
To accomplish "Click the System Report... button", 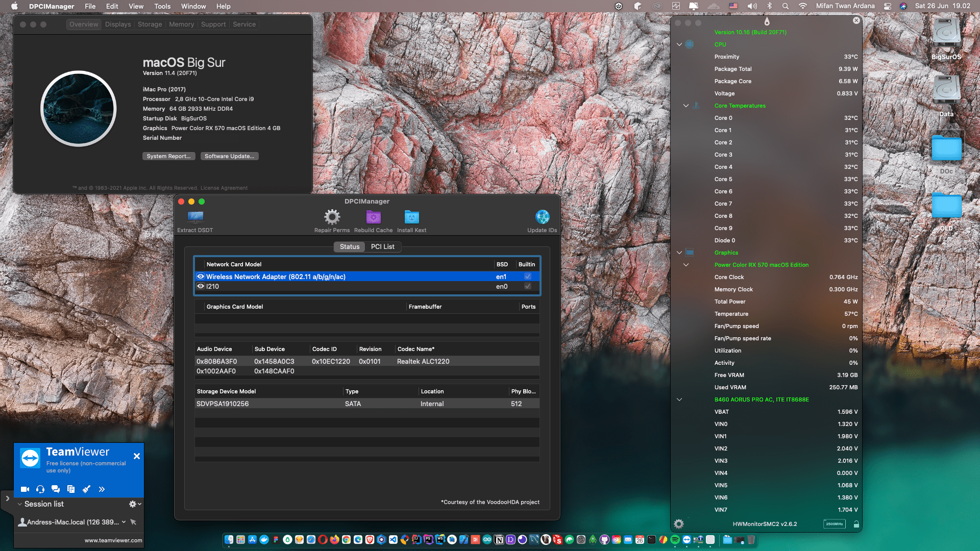I will tap(168, 156).
